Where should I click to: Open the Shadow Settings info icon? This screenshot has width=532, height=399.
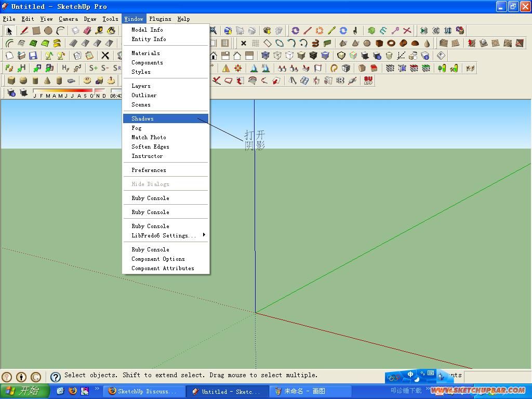pyautogui.click(x=11, y=92)
